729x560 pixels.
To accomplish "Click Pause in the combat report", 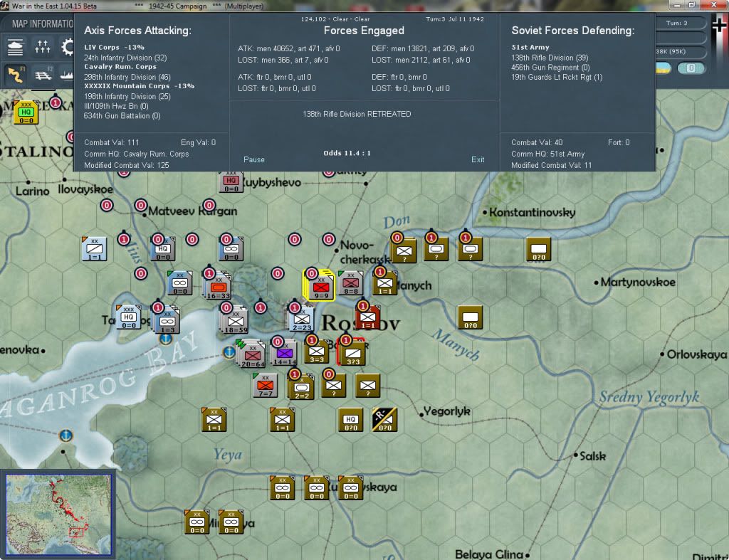I will tap(254, 159).
